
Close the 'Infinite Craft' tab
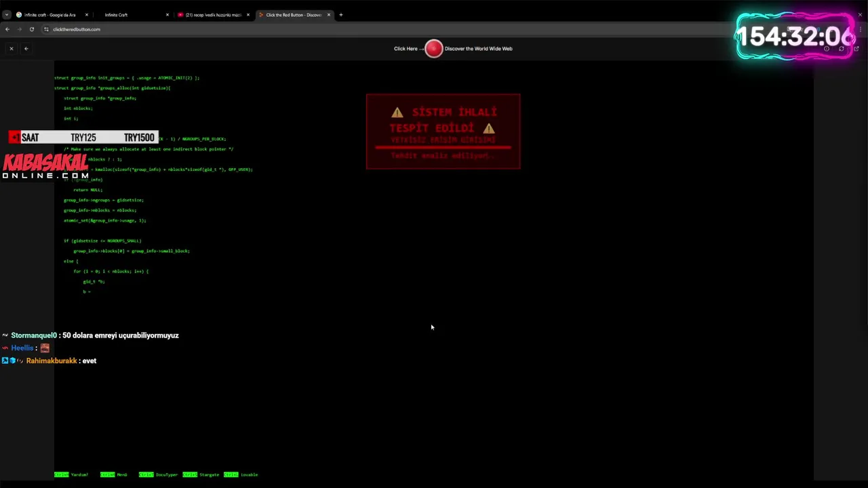(167, 15)
